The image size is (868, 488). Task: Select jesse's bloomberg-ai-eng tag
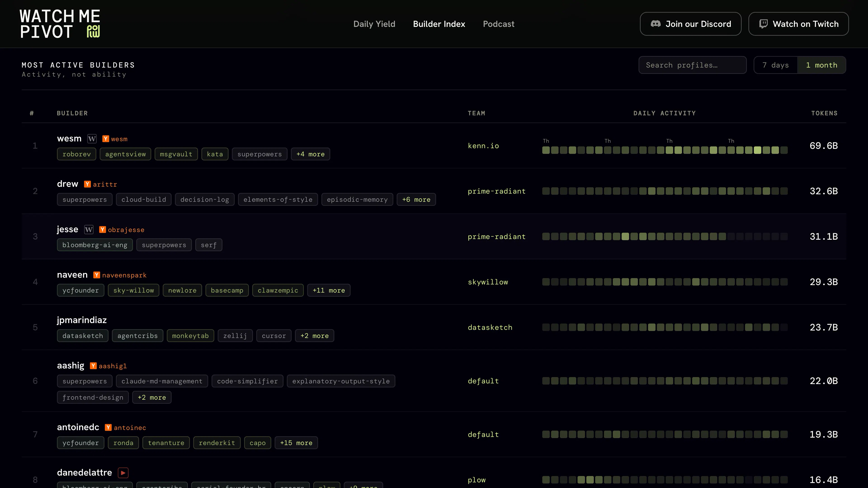click(95, 245)
